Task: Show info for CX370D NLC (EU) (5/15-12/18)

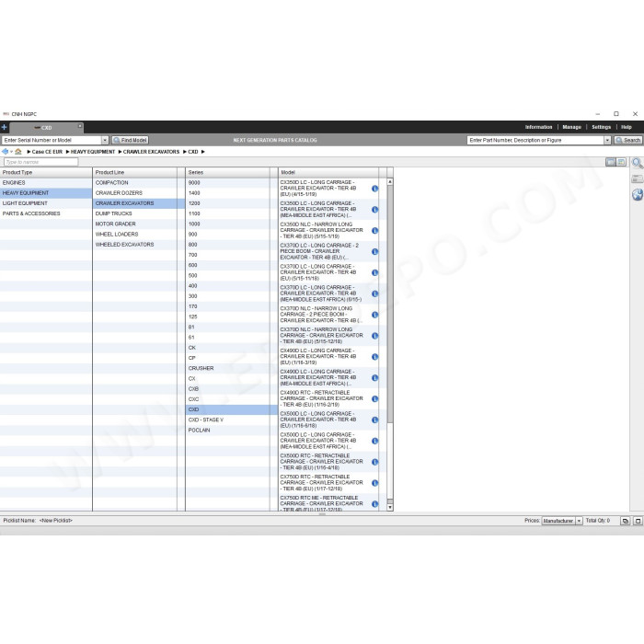Action: click(x=375, y=336)
